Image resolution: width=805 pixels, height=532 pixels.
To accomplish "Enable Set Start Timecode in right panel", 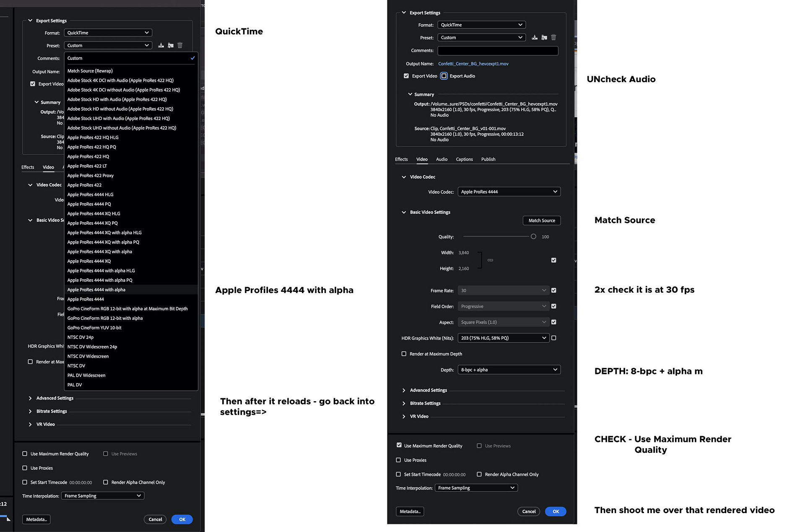I will point(398,474).
